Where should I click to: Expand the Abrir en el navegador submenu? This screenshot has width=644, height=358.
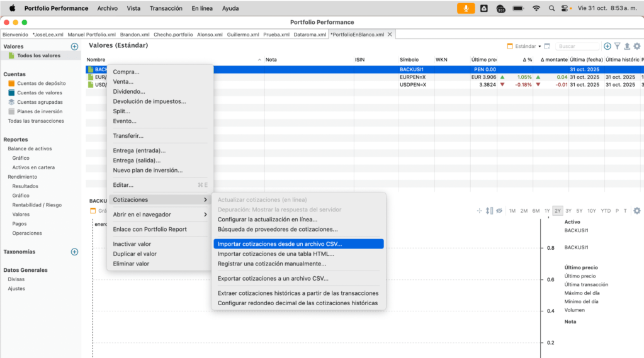tap(159, 215)
